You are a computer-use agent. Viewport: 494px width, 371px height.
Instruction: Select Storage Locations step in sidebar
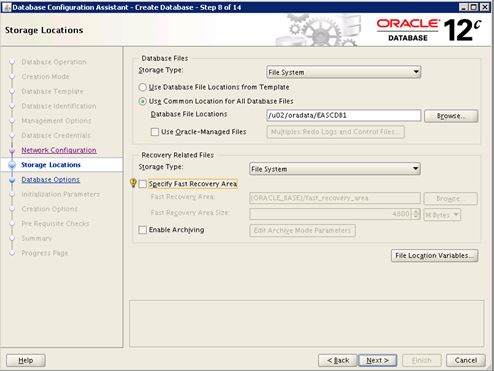[x=51, y=165]
